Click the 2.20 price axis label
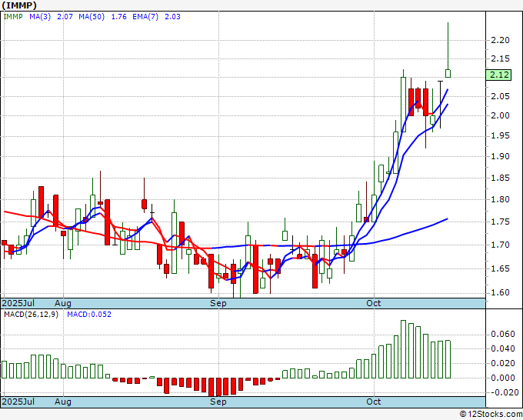 tap(500, 40)
